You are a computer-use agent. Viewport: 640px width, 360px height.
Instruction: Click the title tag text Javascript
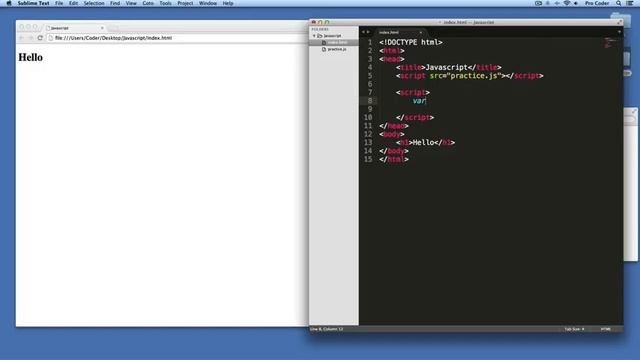(x=446, y=67)
